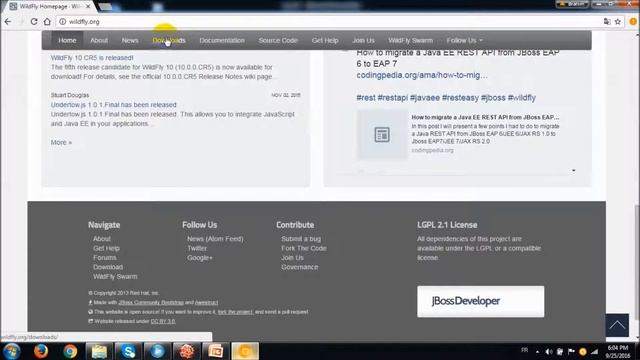Open the Windows Start menu
The height and width of the screenshot is (360, 640).
point(11,351)
